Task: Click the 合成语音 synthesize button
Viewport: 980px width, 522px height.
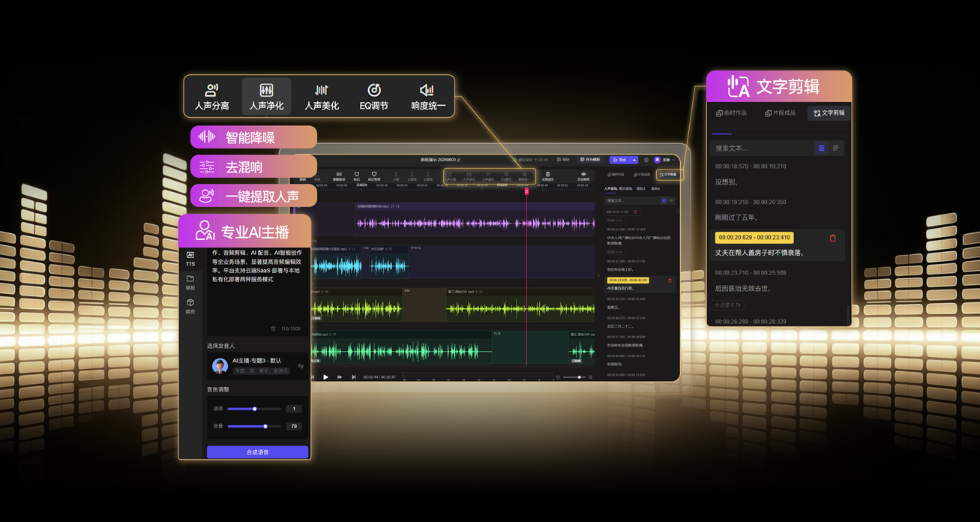Action: click(257, 452)
